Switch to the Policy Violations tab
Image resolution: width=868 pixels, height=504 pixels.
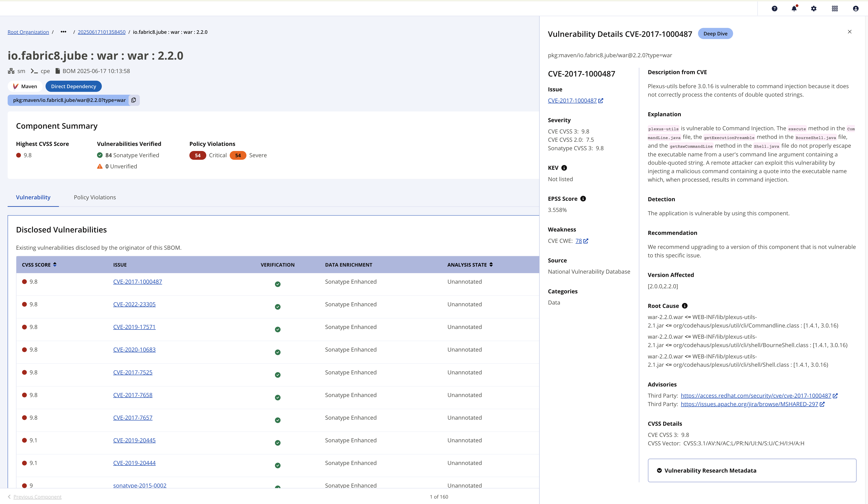tap(95, 197)
